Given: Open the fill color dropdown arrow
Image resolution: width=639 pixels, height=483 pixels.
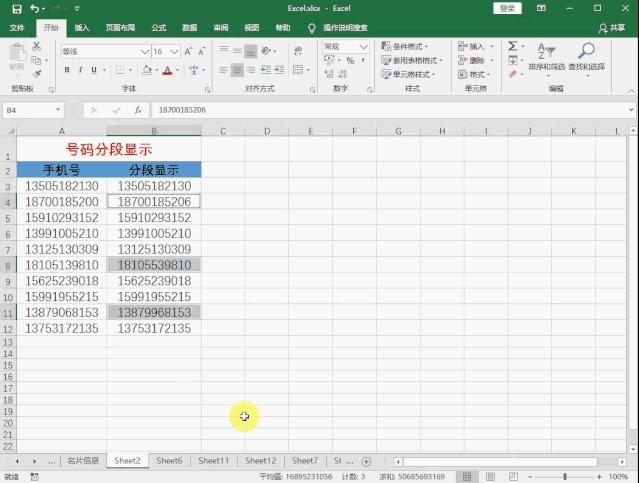Looking at the screenshot, I should 157,70.
